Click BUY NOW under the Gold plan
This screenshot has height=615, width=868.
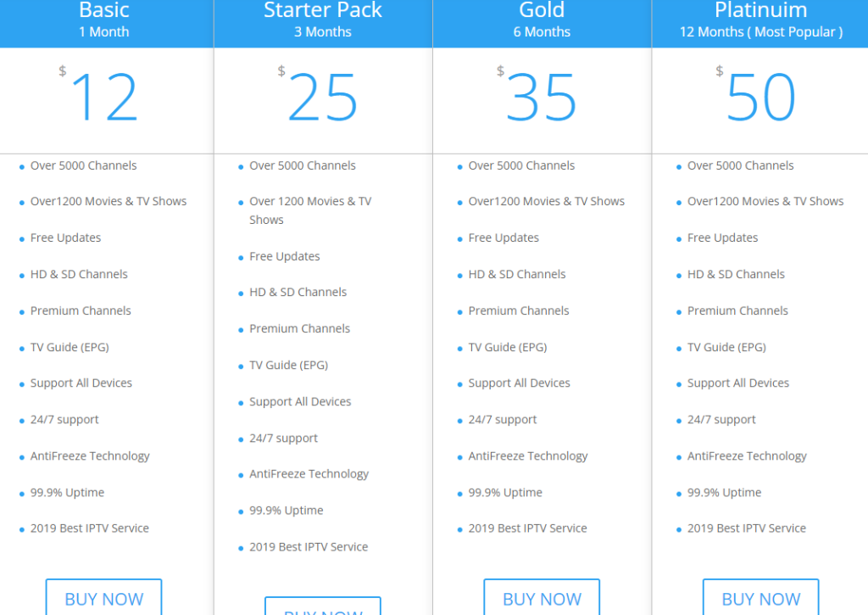click(542, 599)
